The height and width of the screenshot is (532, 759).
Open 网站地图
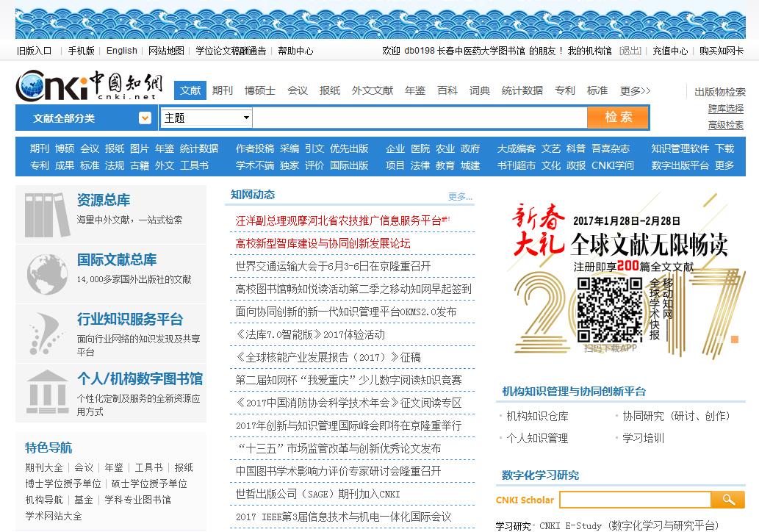tap(166, 51)
